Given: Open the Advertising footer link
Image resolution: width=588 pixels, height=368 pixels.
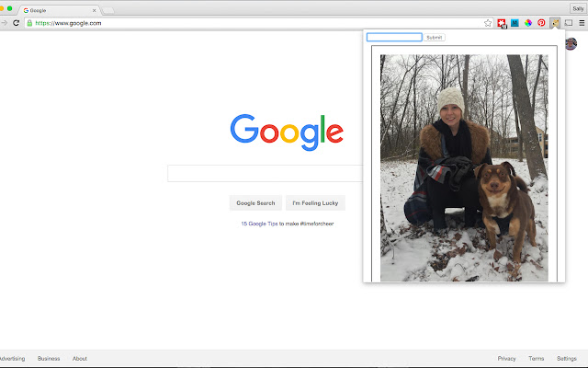Looking at the screenshot, I should coord(12,359).
